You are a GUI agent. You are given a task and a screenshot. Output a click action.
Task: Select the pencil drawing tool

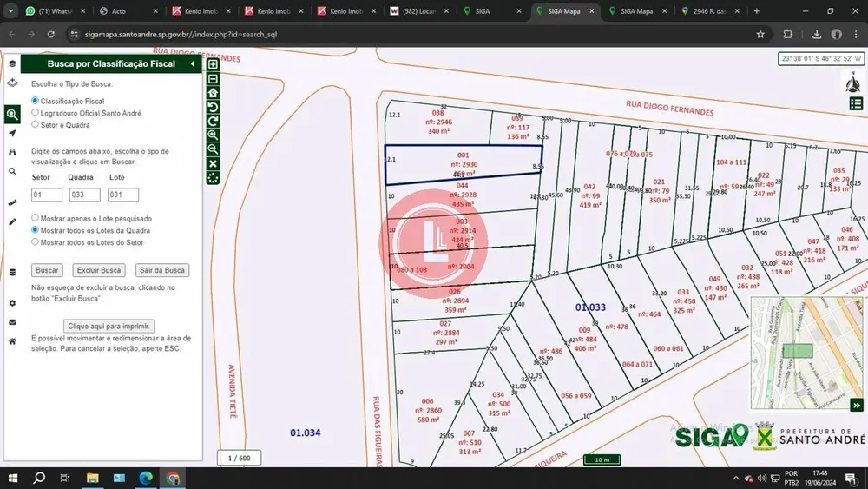(x=12, y=221)
